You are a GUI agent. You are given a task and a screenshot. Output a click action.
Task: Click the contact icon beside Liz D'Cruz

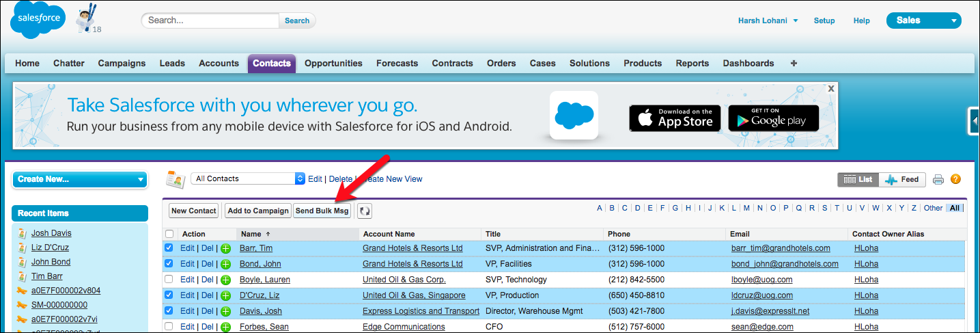tap(22, 248)
